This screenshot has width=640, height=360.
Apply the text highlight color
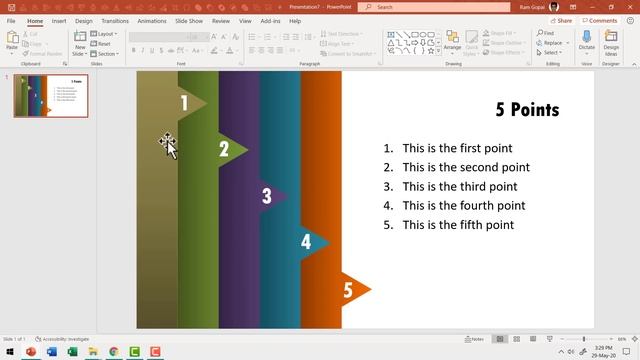click(x=215, y=51)
